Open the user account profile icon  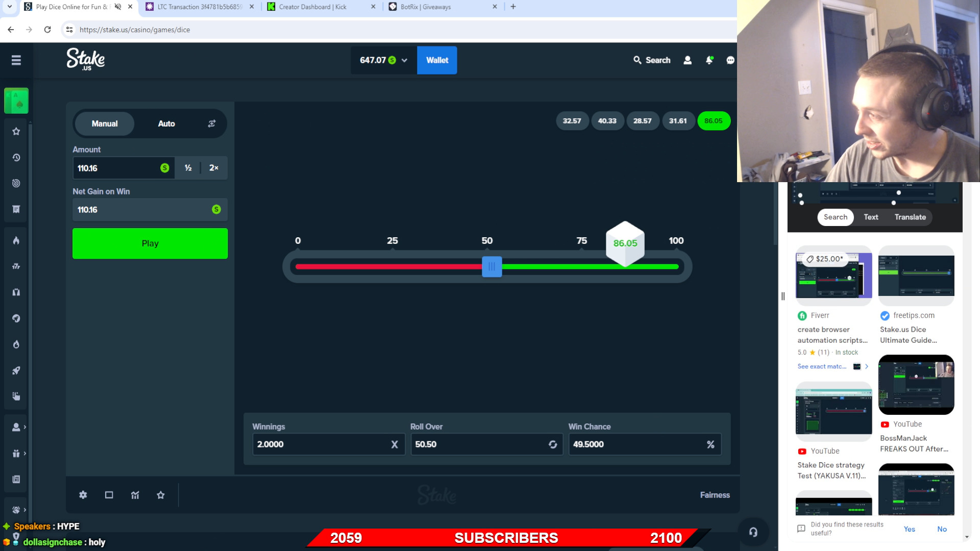pos(688,60)
